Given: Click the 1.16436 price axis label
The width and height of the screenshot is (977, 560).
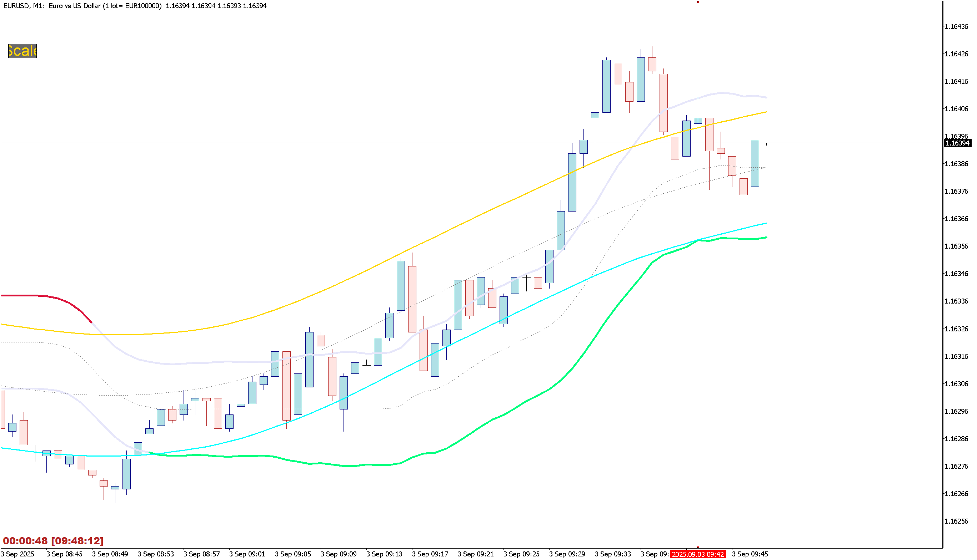Looking at the screenshot, I should click(957, 26).
